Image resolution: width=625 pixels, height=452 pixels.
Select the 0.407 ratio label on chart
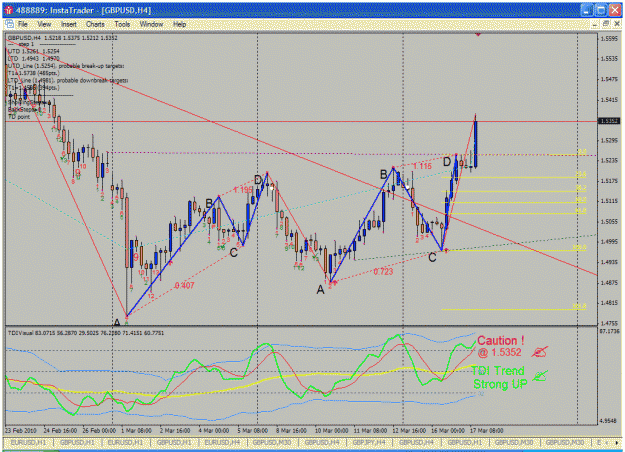point(184,285)
